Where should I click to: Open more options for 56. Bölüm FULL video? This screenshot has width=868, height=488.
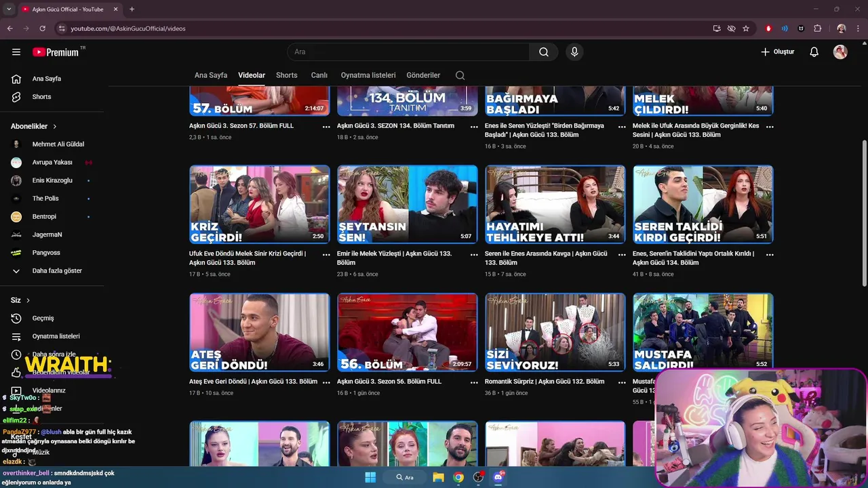click(x=474, y=382)
